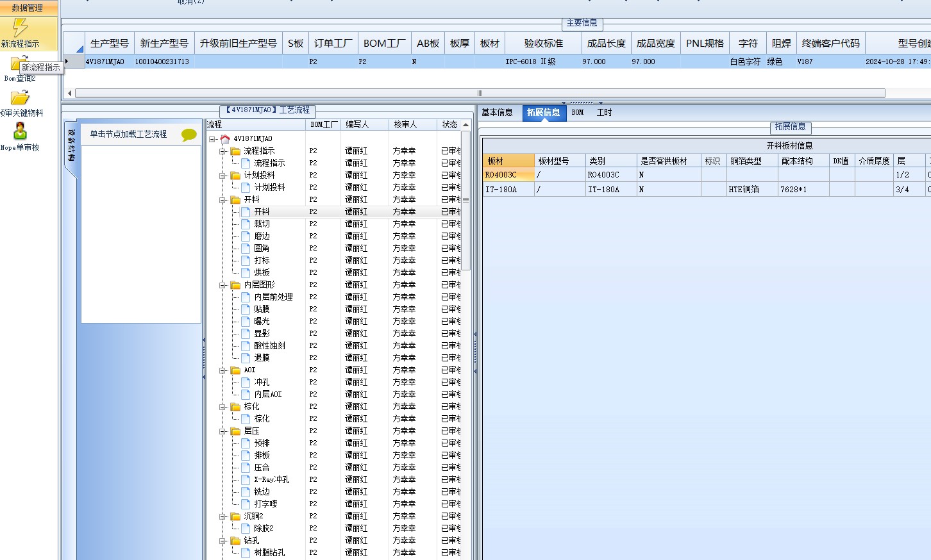This screenshot has height=560, width=931.
Task: Open the 数据管理 sidebar section
Action: coord(28,8)
